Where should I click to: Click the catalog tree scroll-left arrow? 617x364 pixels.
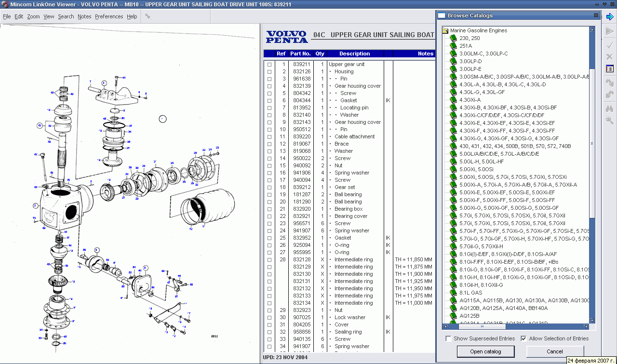point(445,326)
